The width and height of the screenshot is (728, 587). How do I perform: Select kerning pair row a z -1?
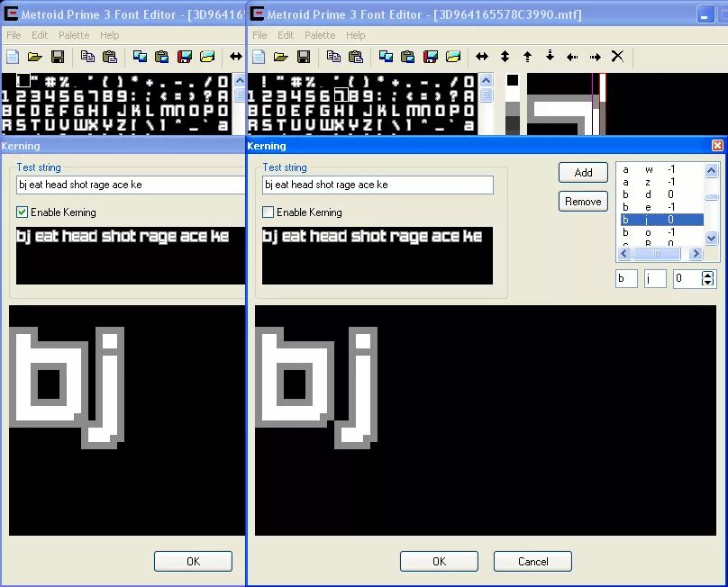[x=662, y=182]
